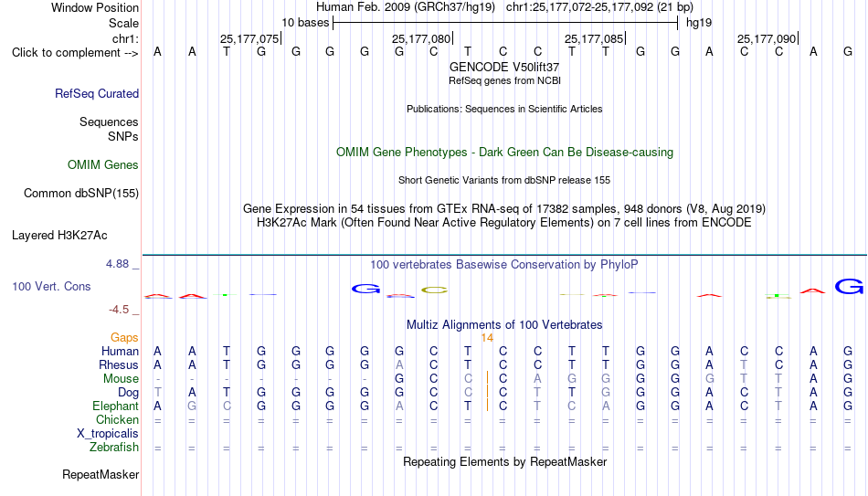Click the chr1: ruler label

(x=125, y=38)
